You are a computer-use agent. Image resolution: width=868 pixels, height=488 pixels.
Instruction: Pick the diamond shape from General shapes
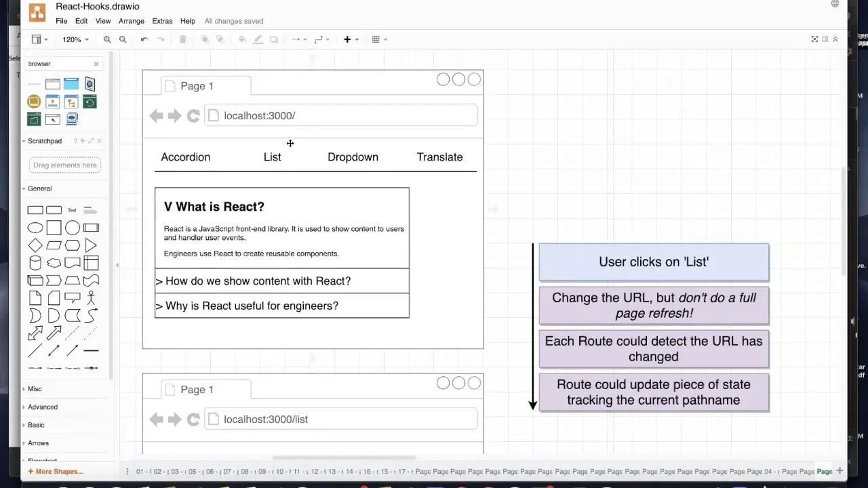[x=35, y=245]
